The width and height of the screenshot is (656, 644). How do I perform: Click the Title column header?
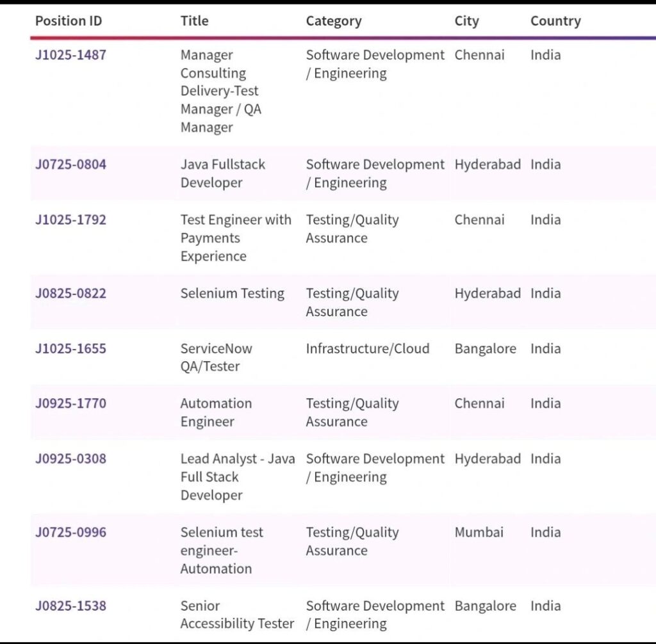(194, 21)
